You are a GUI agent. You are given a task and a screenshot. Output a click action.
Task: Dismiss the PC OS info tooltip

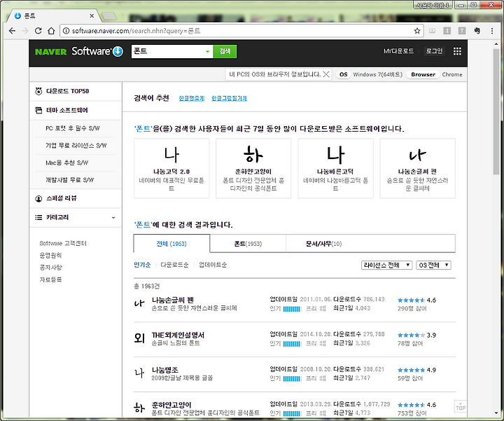326,74
